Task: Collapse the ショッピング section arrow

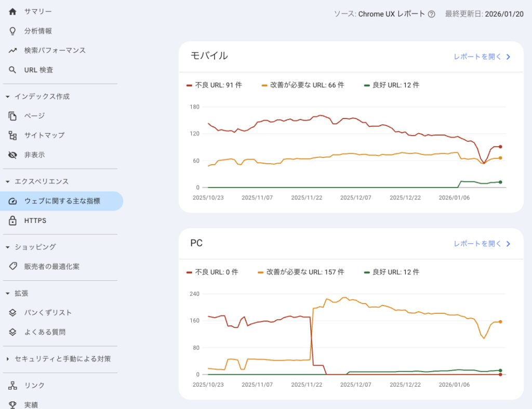Action: tap(7, 247)
